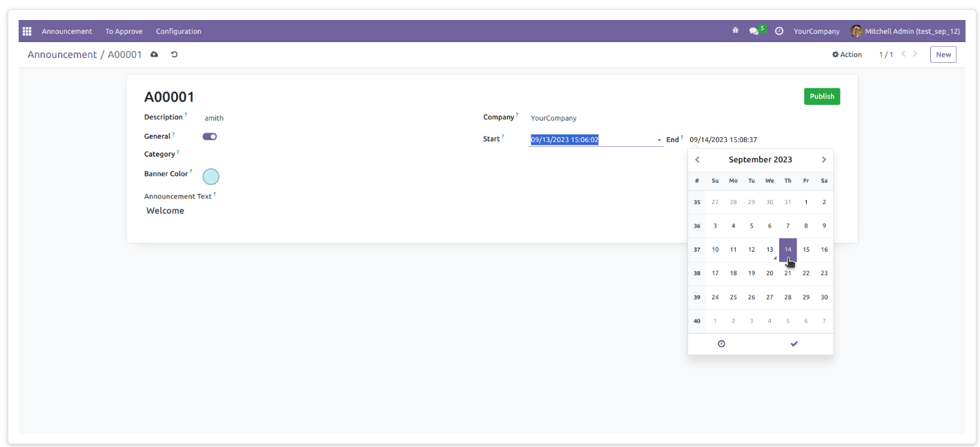Viewport: 980px width, 447px height.
Task: Go to next month in calendar
Action: (823, 159)
